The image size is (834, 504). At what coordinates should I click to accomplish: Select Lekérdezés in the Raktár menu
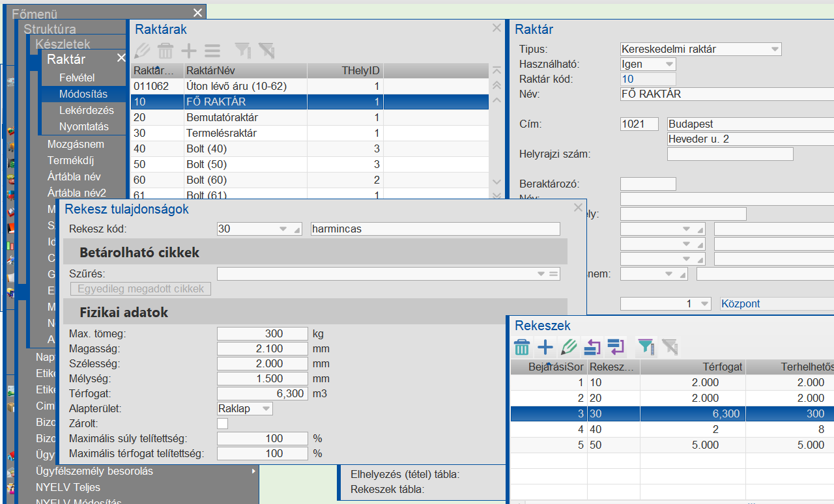pos(86,110)
